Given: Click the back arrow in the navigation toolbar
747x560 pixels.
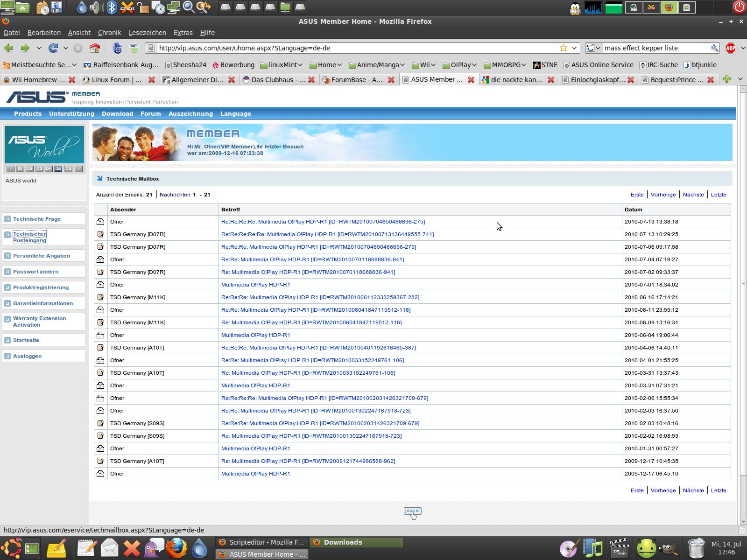Looking at the screenshot, I should [x=8, y=48].
